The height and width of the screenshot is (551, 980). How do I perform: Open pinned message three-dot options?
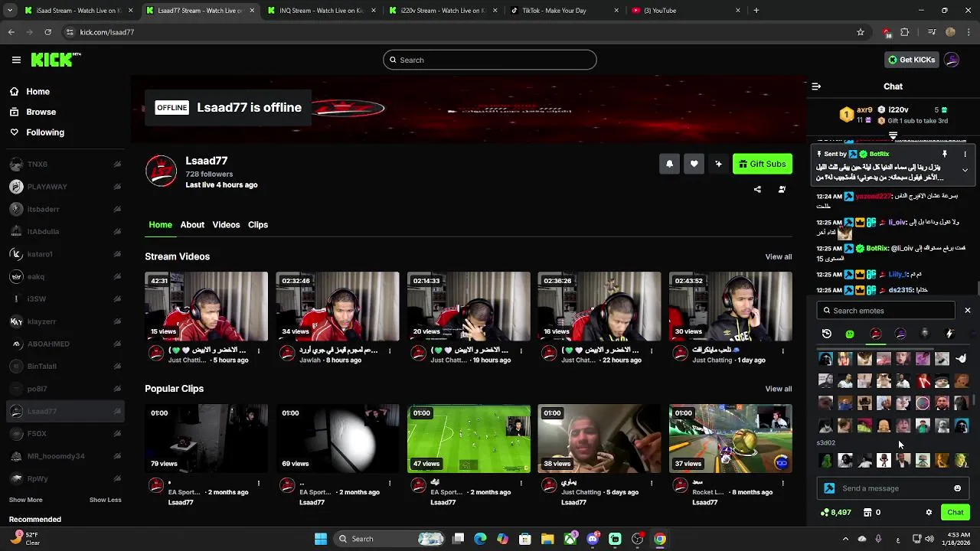[x=965, y=154]
